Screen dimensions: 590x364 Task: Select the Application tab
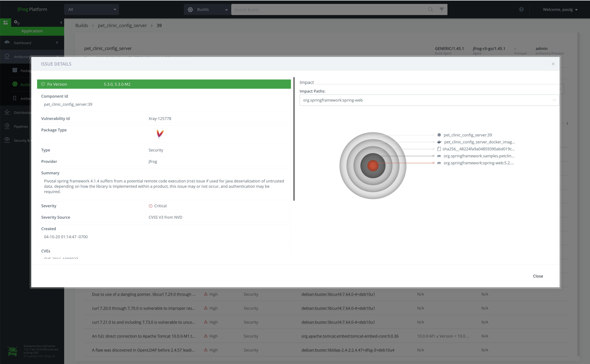[32, 31]
